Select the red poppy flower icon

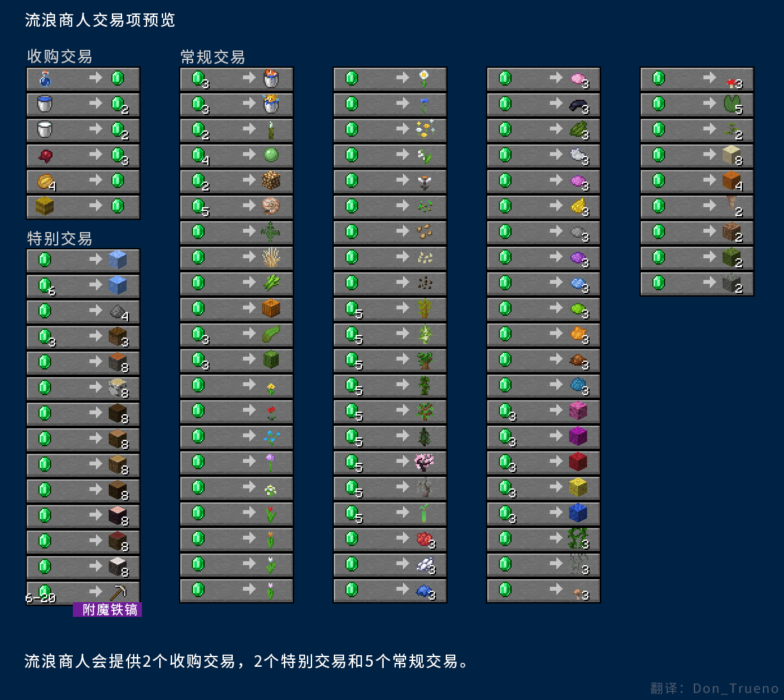point(270,413)
